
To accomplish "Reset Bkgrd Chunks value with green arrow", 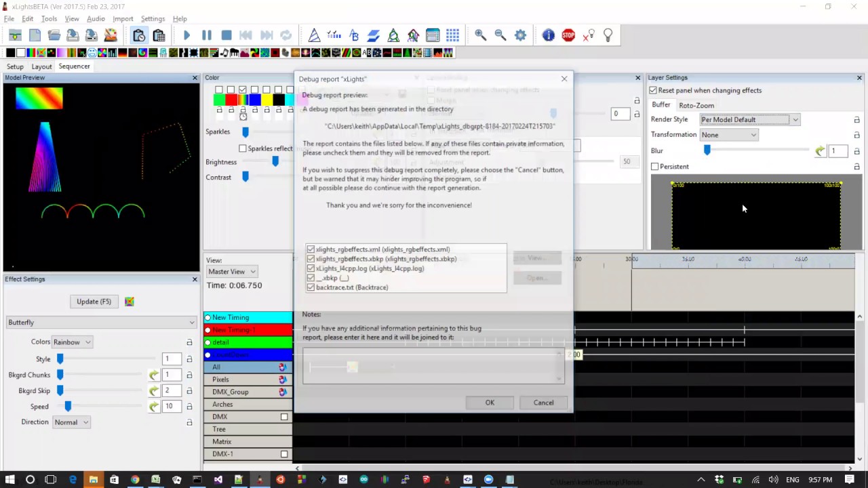I will [x=154, y=375].
